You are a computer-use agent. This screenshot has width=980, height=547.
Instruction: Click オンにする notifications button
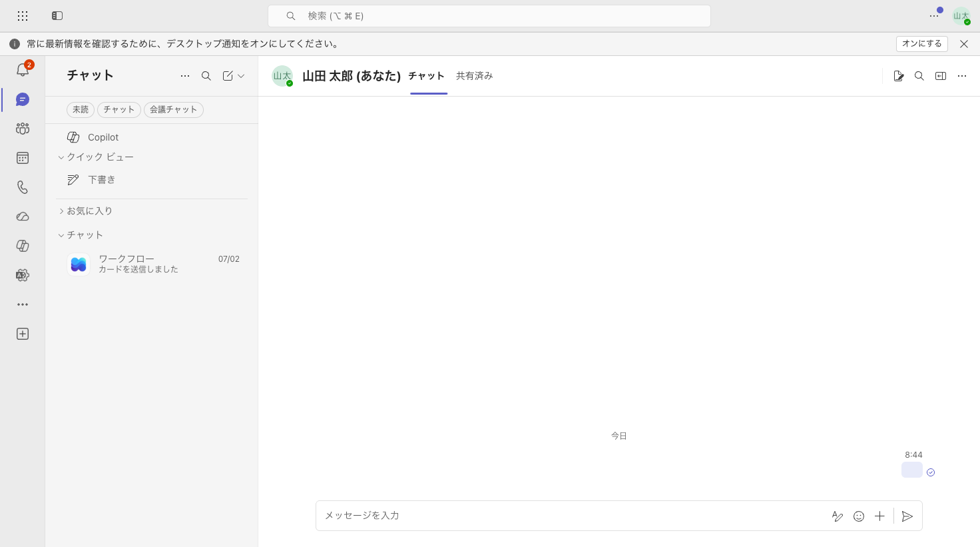pyautogui.click(x=922, y=44)
